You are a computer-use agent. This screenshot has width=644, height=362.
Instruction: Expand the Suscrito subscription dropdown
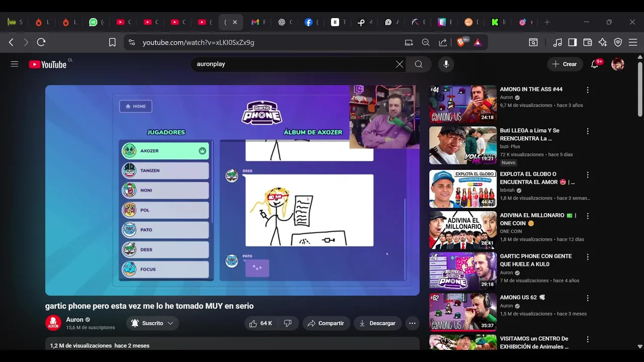point(152,323)
